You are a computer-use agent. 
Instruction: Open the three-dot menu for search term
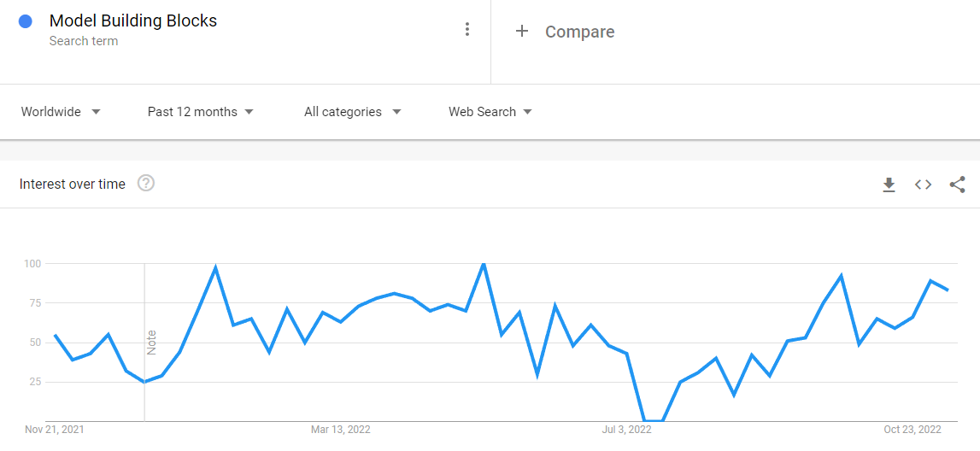(x=467, y=30)
